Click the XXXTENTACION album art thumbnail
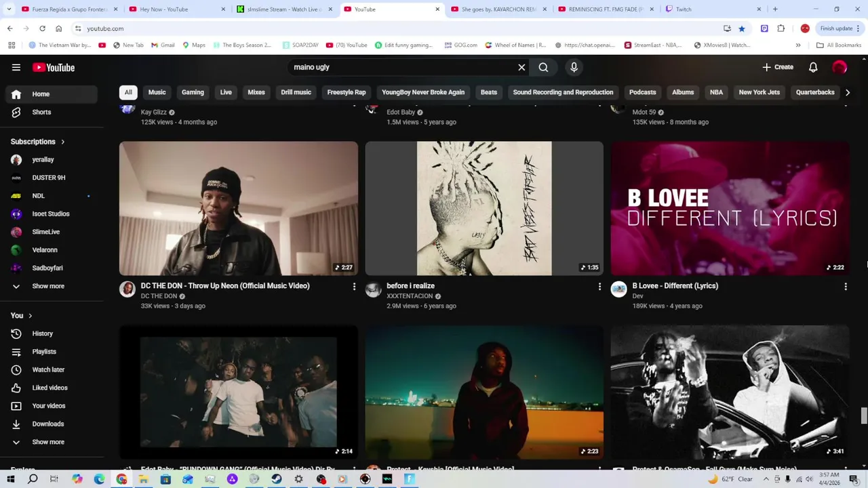868x488 pixels. [x=484, y=208]
